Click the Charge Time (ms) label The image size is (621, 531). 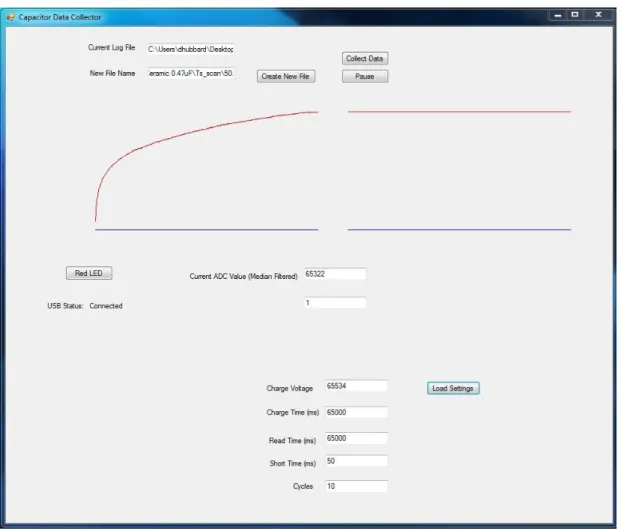pos(293,413)
